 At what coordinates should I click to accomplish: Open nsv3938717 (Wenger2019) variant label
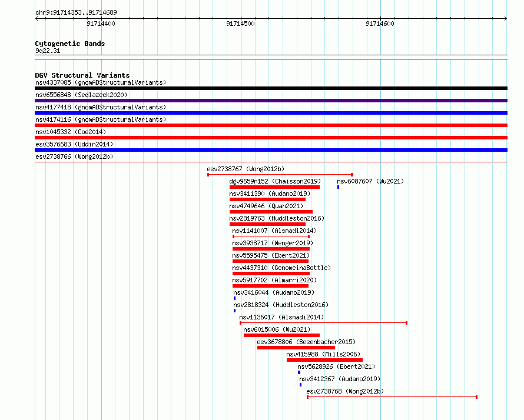(273, 243)
